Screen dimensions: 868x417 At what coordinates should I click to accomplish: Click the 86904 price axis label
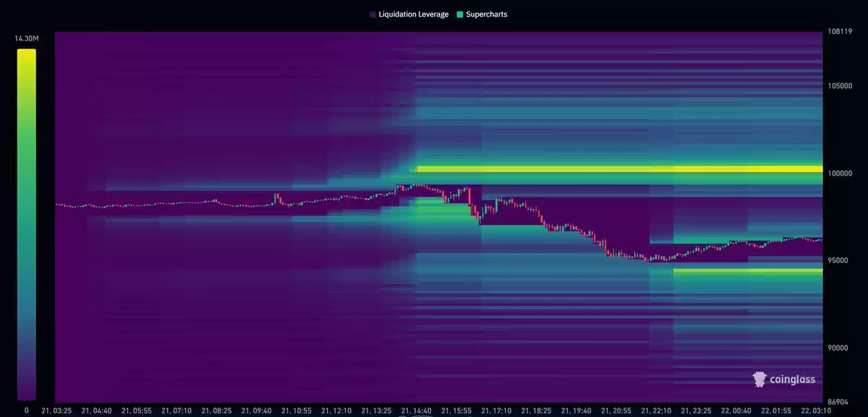coord(837,400)
